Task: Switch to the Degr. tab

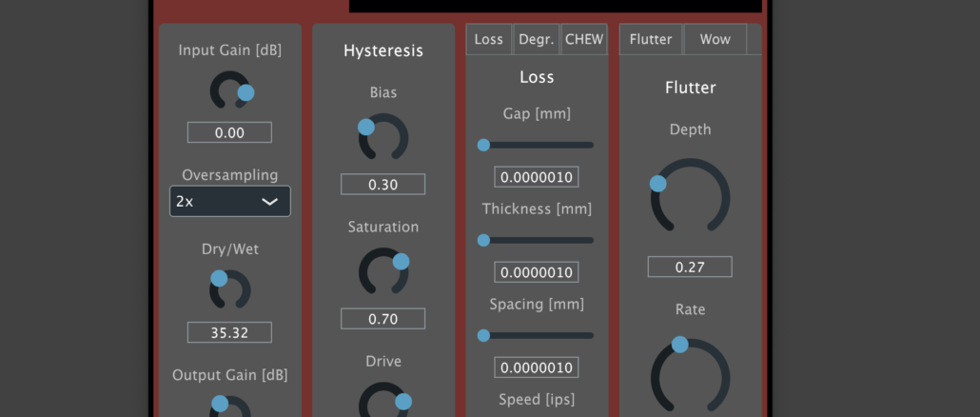Action: click(537, 39)
